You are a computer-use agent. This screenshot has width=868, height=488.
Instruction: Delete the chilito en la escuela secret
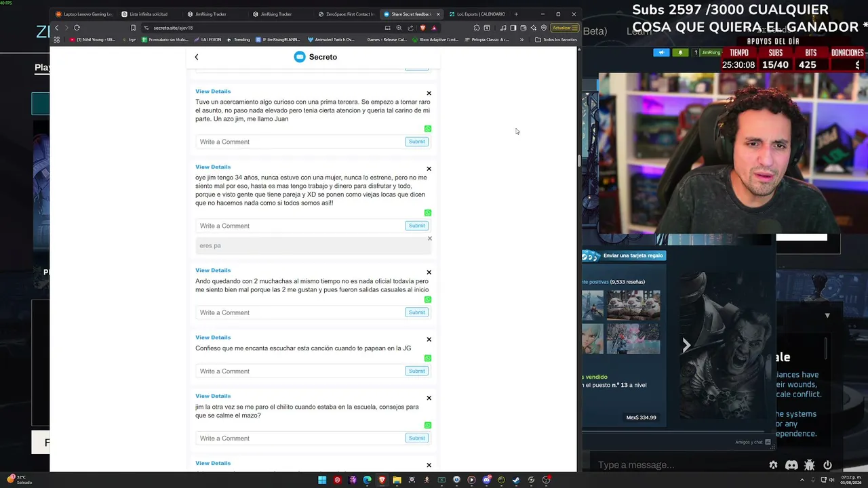click(429, 399)
